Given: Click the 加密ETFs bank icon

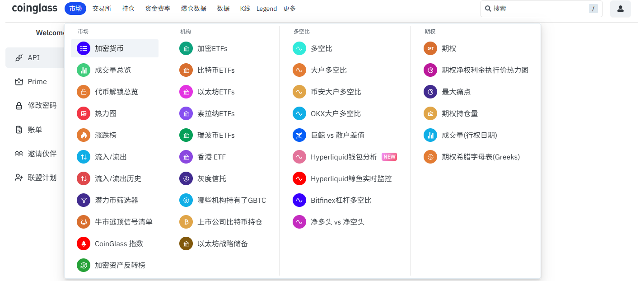Looking at the screenshot, I should point(186,48).
